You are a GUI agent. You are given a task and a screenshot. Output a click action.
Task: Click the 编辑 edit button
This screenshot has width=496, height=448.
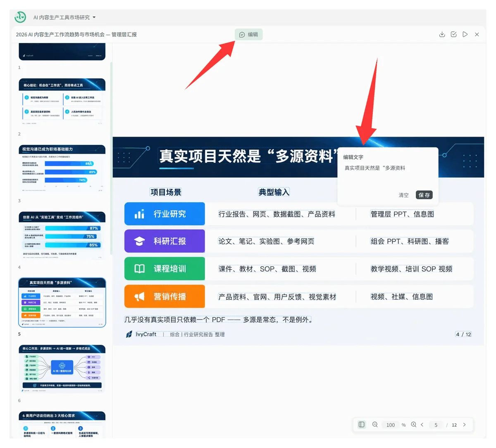[x=248, y=35]
